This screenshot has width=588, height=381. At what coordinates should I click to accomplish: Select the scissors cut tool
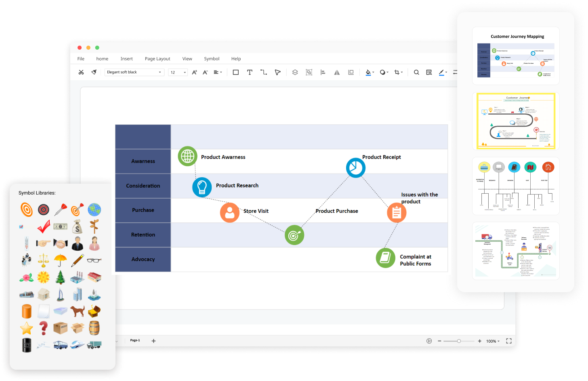pyautogui.click(x=81, y=72)
